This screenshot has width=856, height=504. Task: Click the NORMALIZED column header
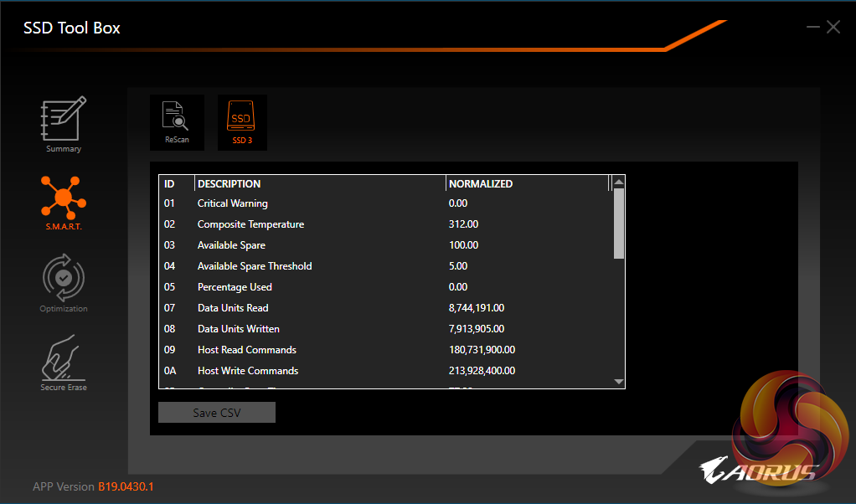pos(527,184)
